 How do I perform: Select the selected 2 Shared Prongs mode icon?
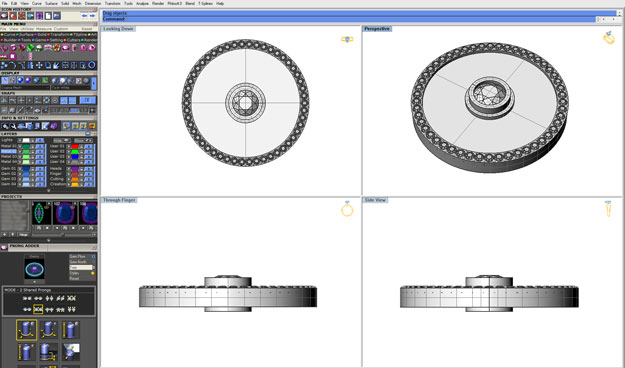[x=38, y=309]
